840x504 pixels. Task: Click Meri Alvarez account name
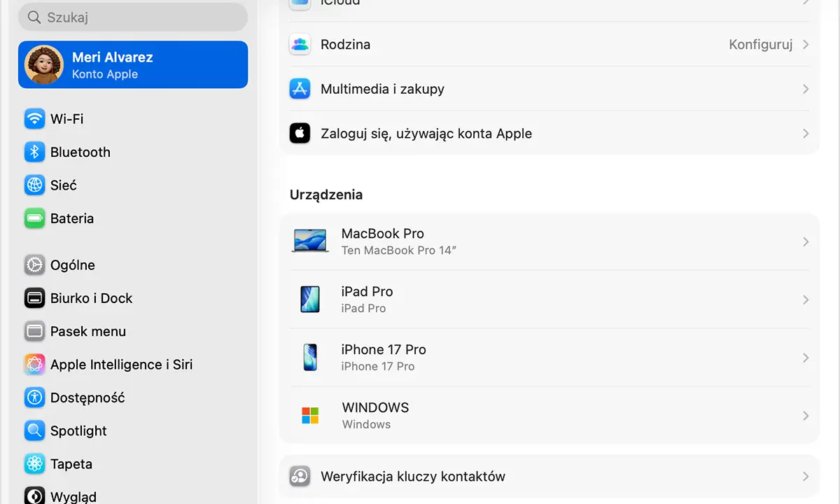click(x=113, y=57)
